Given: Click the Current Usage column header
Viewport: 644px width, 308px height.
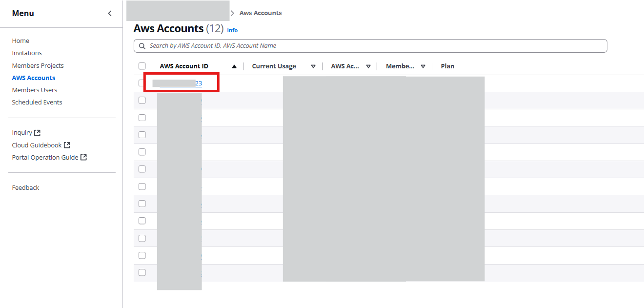Looking at the screenshot, I should point(274,66).
